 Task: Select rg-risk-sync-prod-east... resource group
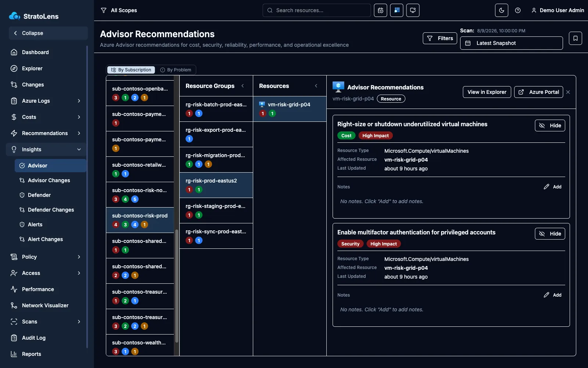click(x=216, y=236)
